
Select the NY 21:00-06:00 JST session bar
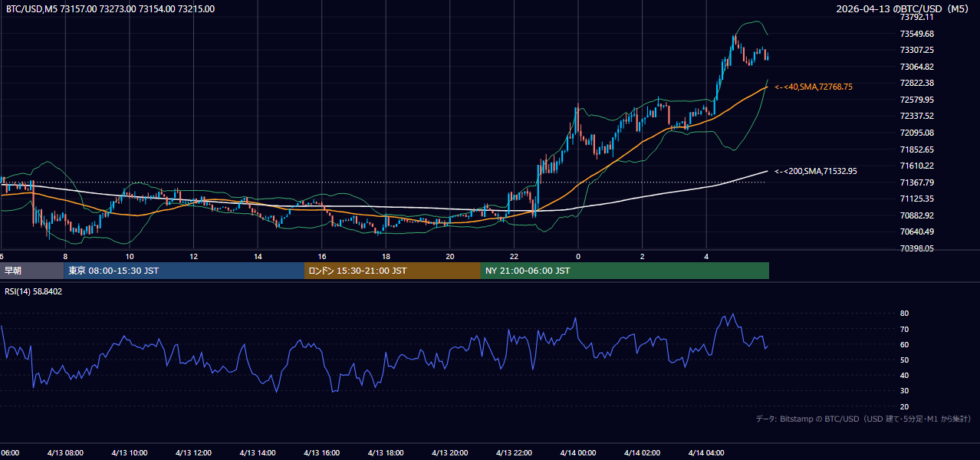(625, 271)
